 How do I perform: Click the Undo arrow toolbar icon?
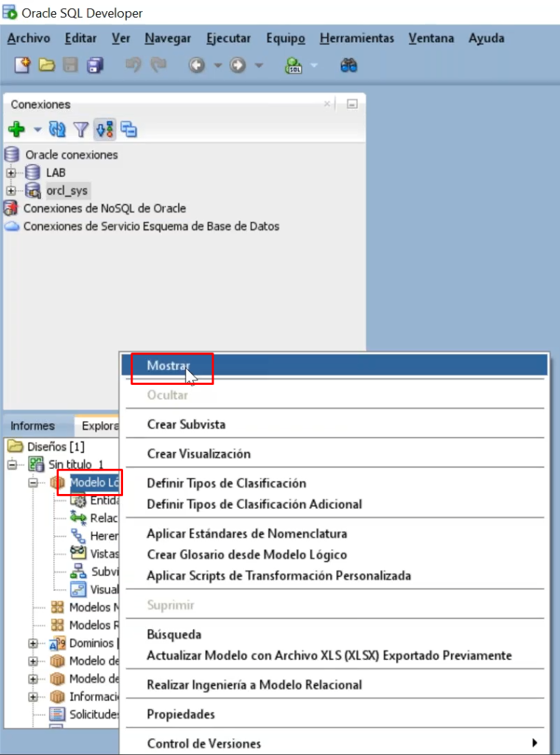[x=133, y=65]
